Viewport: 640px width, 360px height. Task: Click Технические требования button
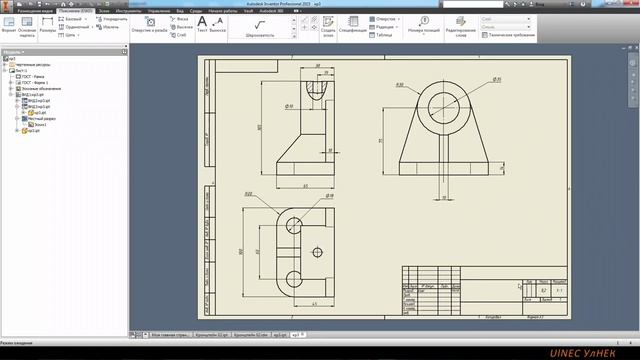click(508, 35)
